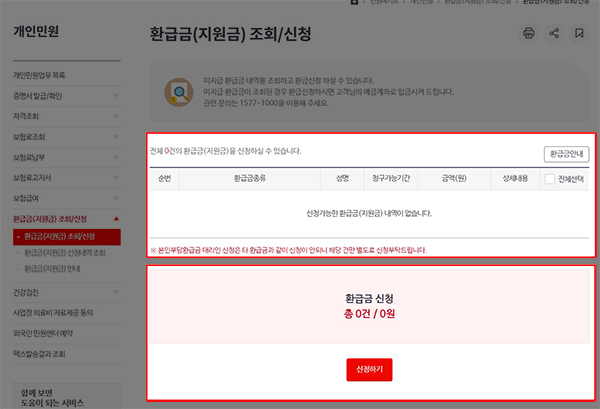Click the 금액(원) column header

454,178
